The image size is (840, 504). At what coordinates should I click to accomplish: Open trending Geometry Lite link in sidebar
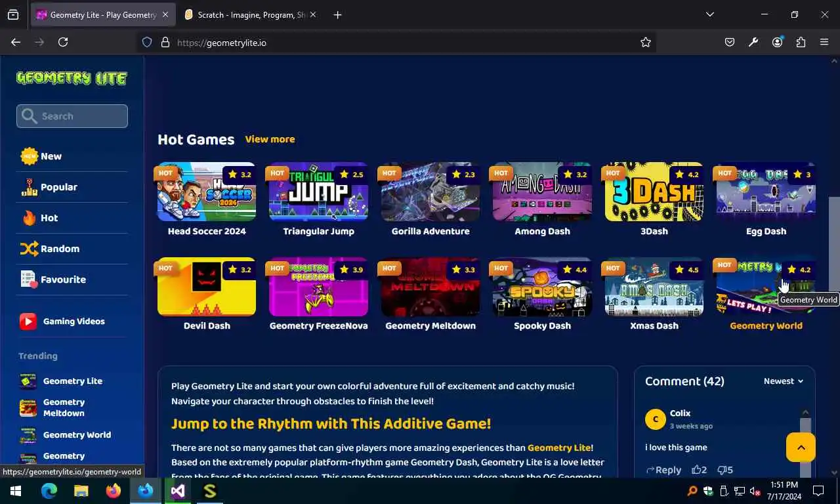point(72,381)
